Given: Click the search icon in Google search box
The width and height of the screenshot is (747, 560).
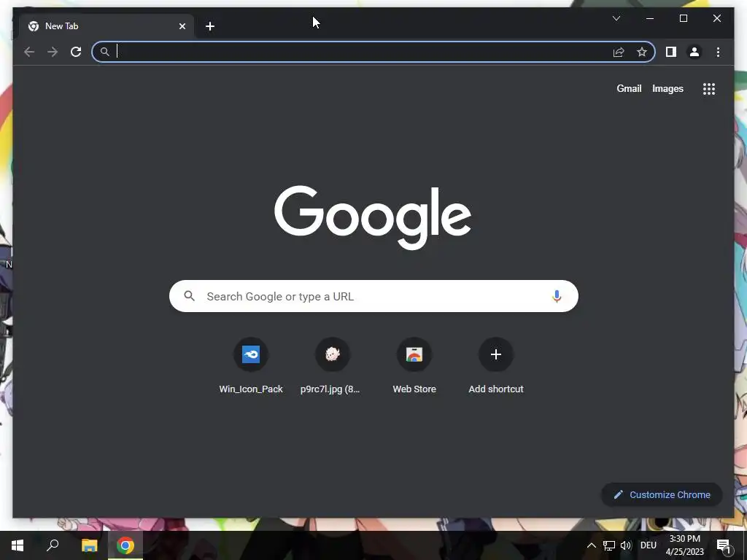Looking at the screenshot, I should click(x=189, y=296).
